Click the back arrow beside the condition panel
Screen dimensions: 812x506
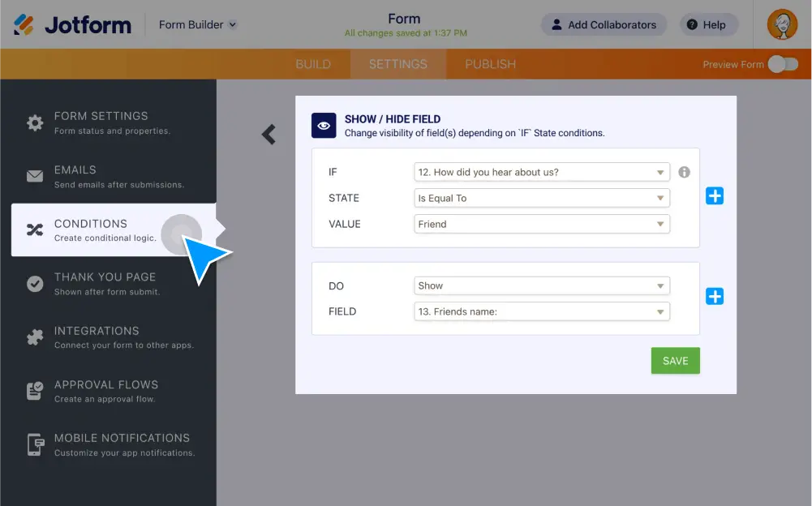click(269, 134)
